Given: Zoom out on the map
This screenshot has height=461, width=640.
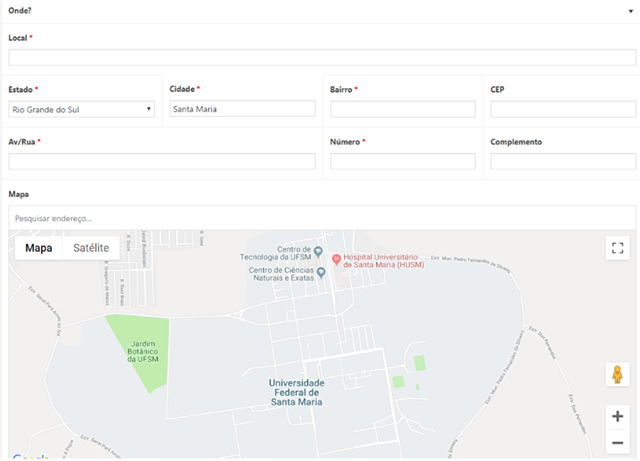Looking at the screenshot, I should [x=617, y=443].
